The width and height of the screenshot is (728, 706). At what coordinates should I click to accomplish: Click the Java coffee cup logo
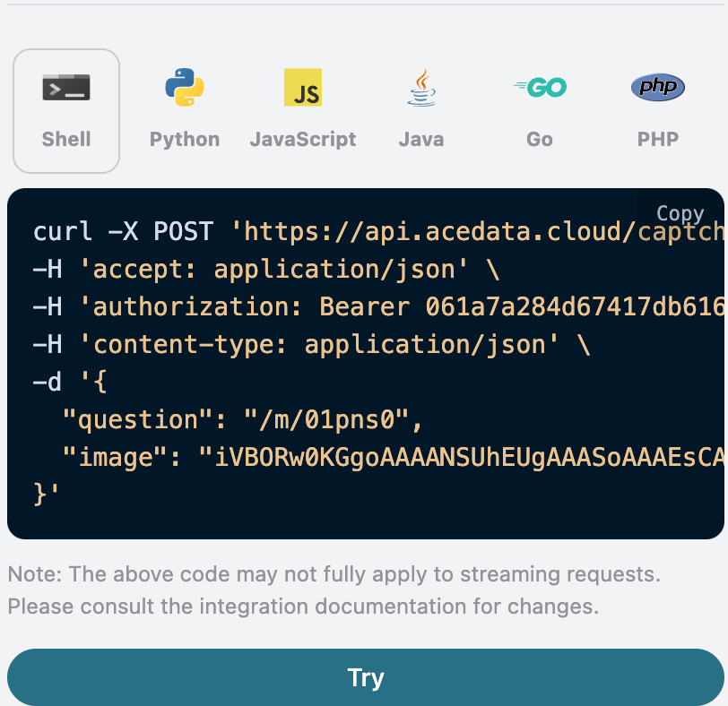click(420, 87)
